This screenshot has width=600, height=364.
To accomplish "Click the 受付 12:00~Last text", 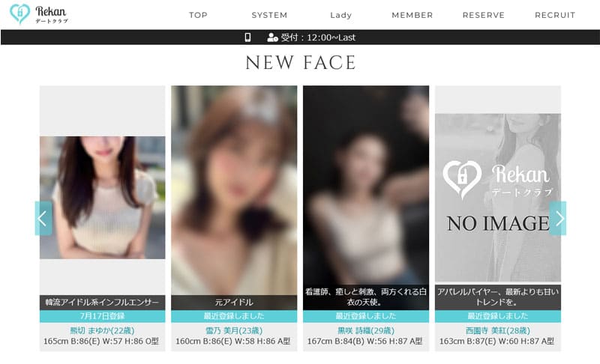I will pos(318,37).
